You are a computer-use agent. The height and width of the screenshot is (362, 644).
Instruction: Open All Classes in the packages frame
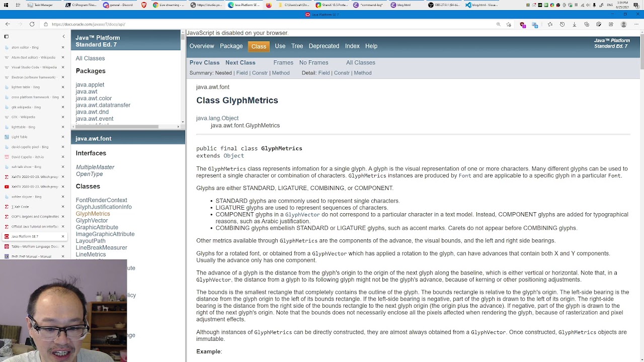(x=91, y=58)
